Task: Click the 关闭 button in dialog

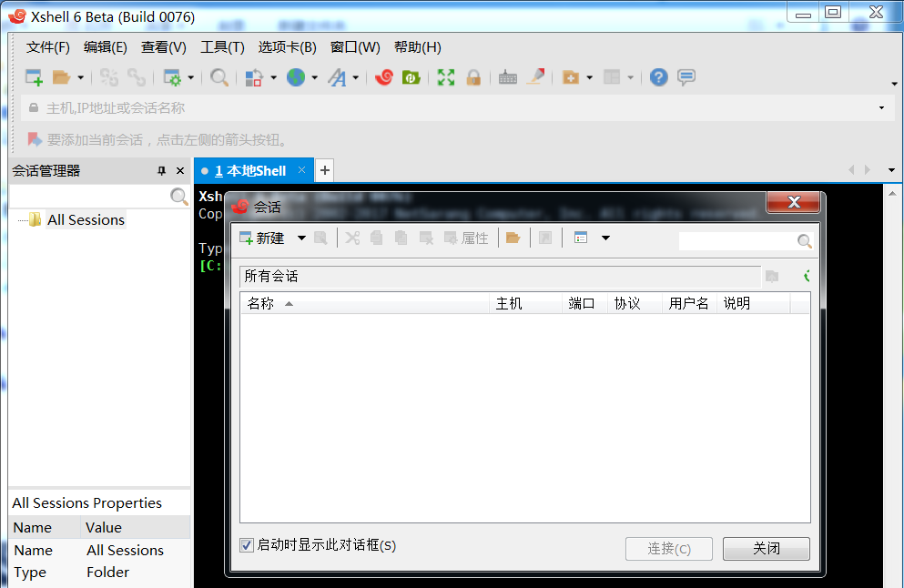Action: [767, 549]
